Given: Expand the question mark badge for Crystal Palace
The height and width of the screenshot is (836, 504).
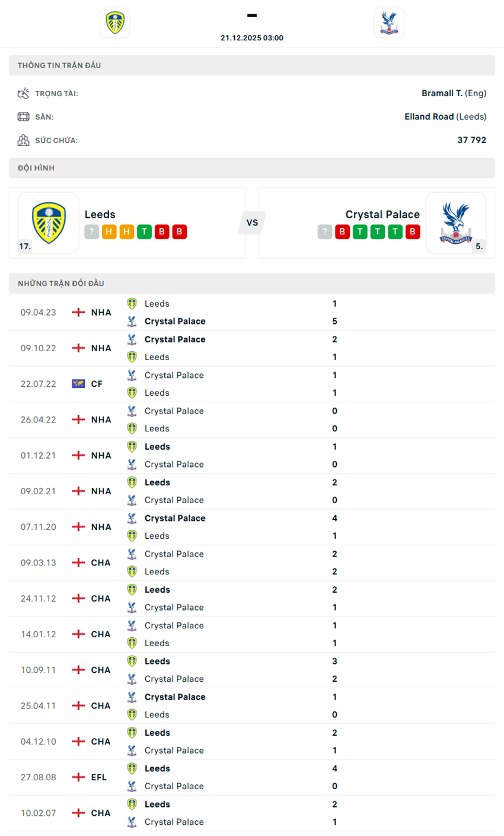Looking at the screenshot, I should [x=324, y=232].
